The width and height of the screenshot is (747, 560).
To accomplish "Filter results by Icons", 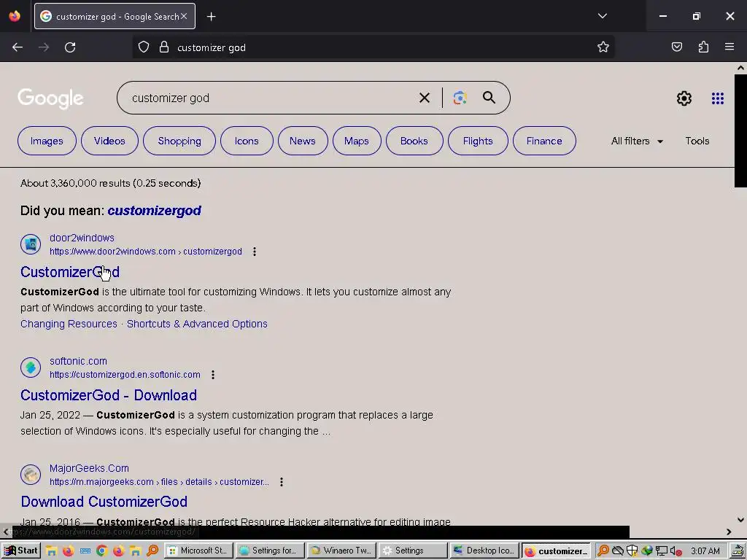I will 247,141.
